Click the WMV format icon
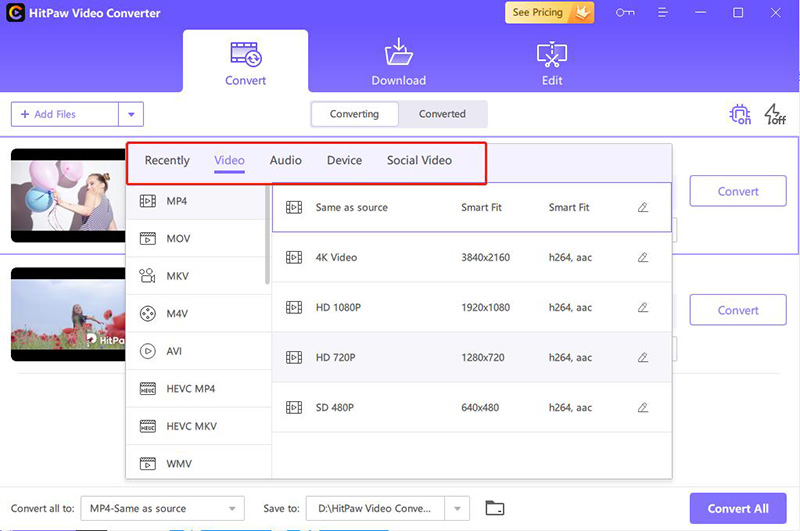 click(148, 464)
